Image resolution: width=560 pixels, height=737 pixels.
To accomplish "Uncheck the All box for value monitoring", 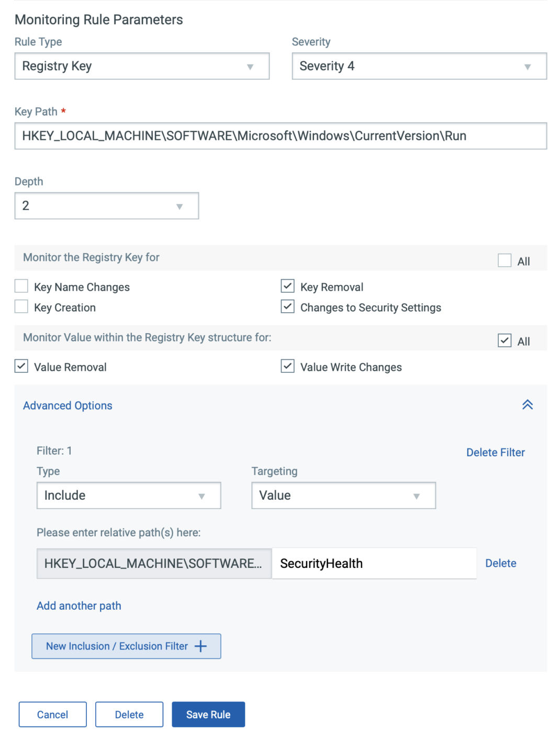I will pos(505,340).
